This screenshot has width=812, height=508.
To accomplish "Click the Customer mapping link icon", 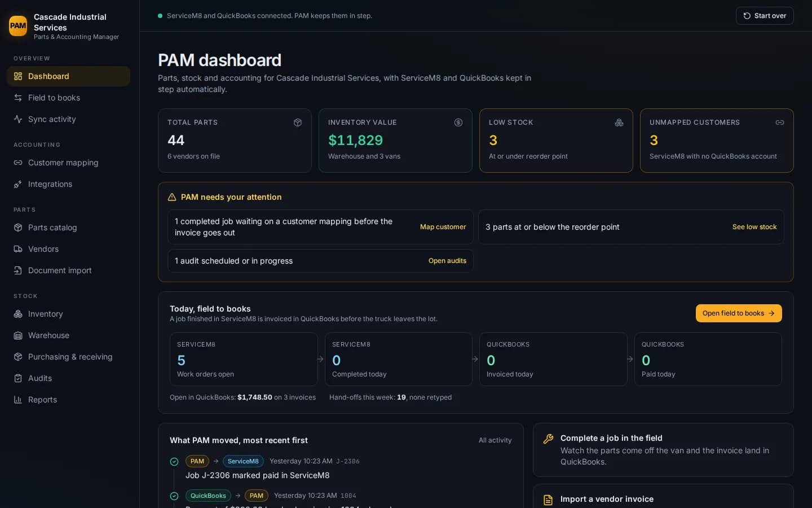I will click(x=18, y=163).
